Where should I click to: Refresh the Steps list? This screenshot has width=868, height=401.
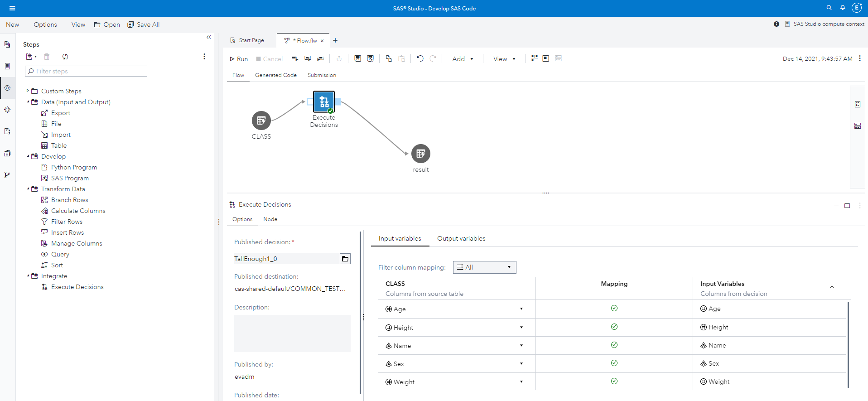point(65,57)
